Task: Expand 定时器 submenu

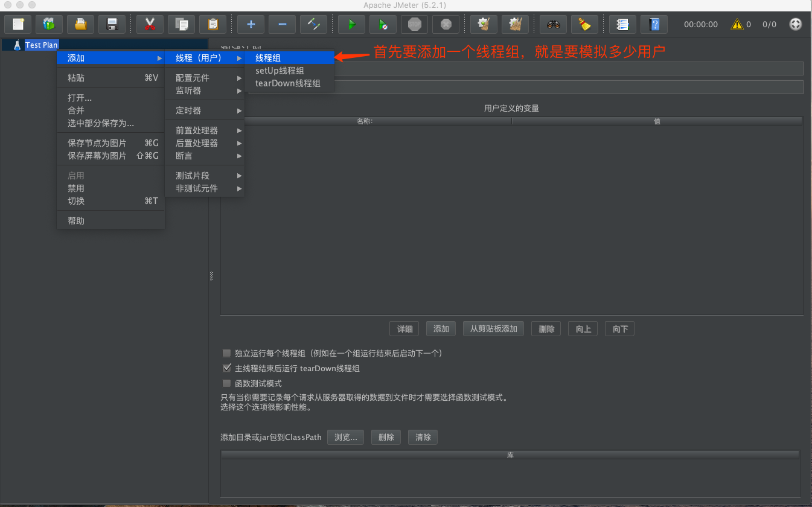Action: point(205,110)
